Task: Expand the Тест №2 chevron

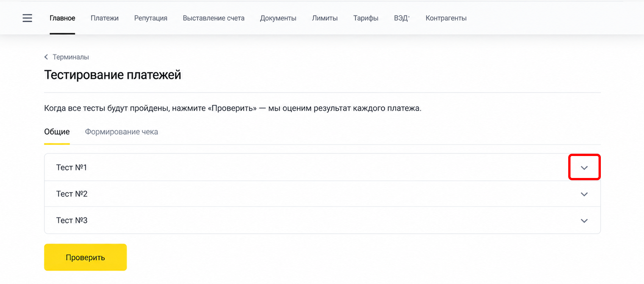Action: coord(584,194)
